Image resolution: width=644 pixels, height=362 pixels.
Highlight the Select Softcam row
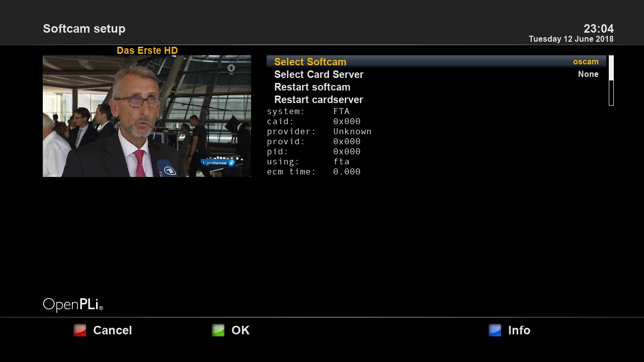click(x=436, y=62)
